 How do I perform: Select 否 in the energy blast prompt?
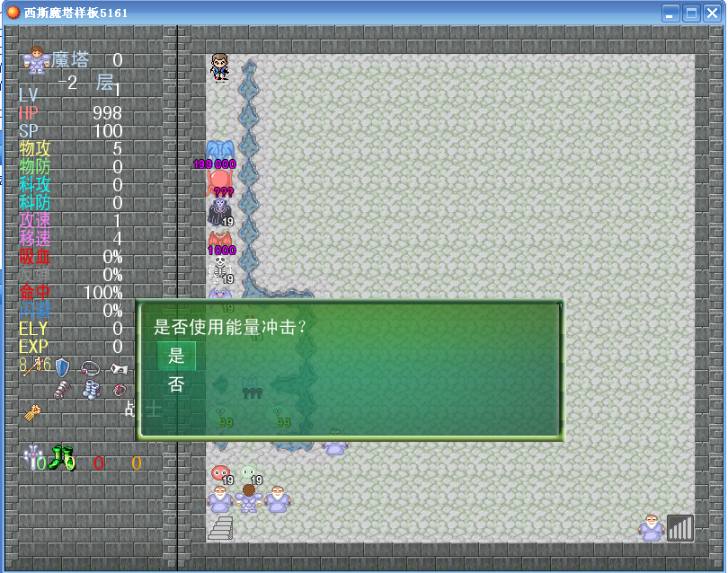coord(176,384)
